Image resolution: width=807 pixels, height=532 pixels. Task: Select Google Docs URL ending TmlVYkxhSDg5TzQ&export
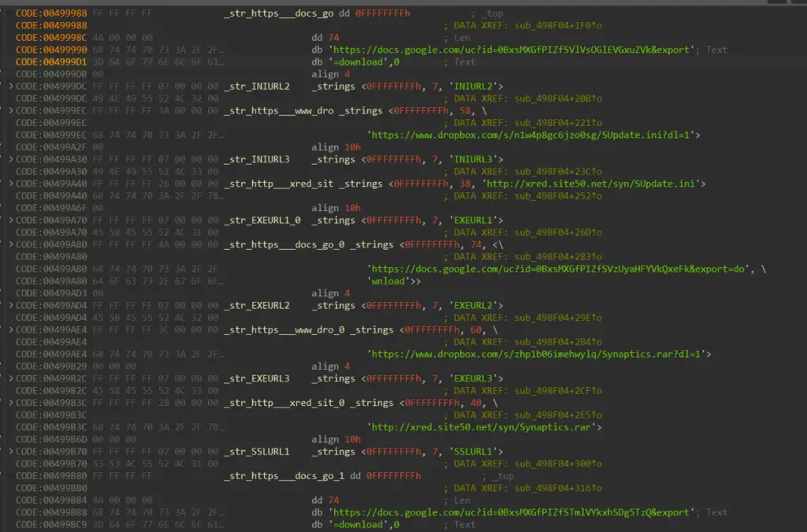(511, 513)
